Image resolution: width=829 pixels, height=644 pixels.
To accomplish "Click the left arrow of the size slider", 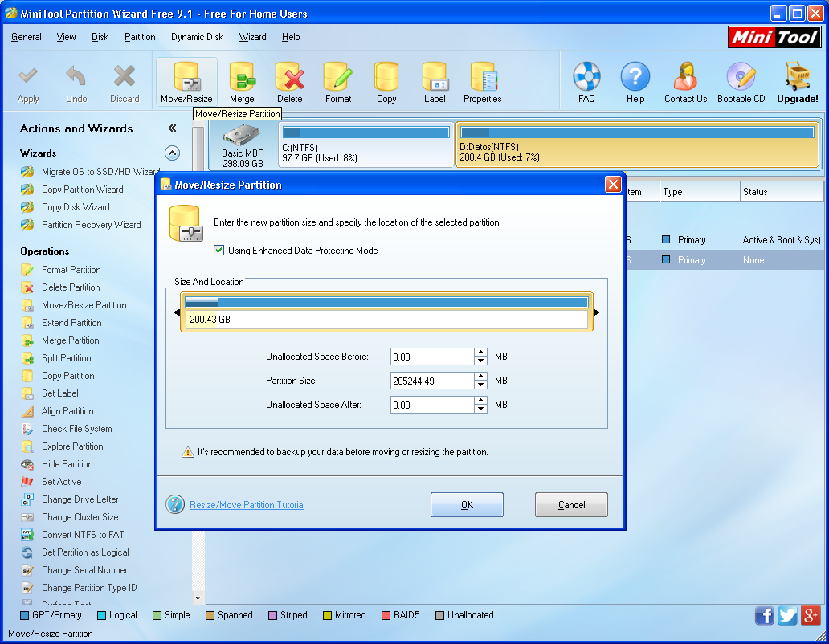I will (178, 312).
